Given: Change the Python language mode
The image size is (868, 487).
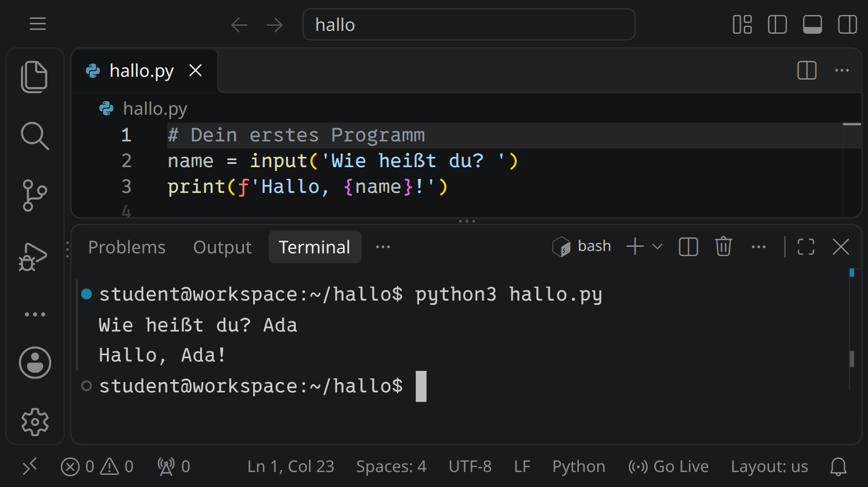Looking at the screenshot, I should (579, 466).
